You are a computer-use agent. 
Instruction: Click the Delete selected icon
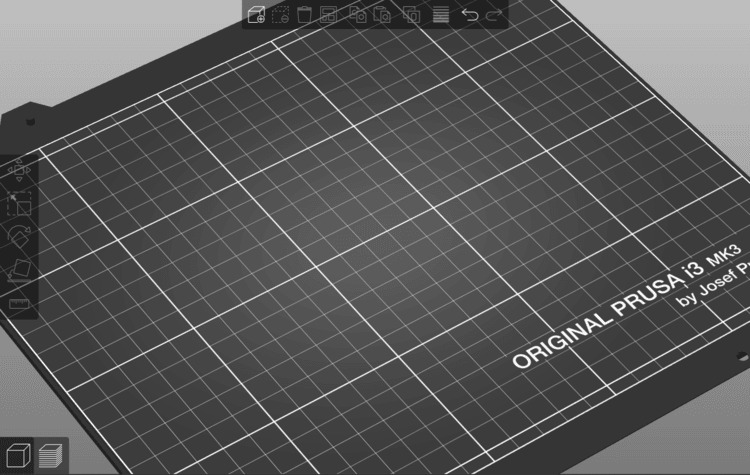(280, 14)
